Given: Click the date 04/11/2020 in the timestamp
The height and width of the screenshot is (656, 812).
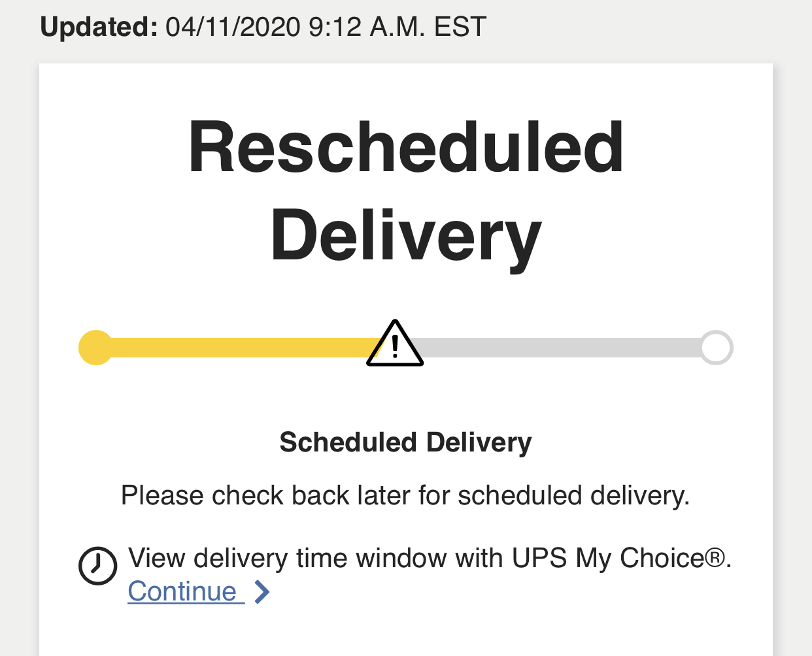Looking at the screenshot, I should click(x=233, y=27).
